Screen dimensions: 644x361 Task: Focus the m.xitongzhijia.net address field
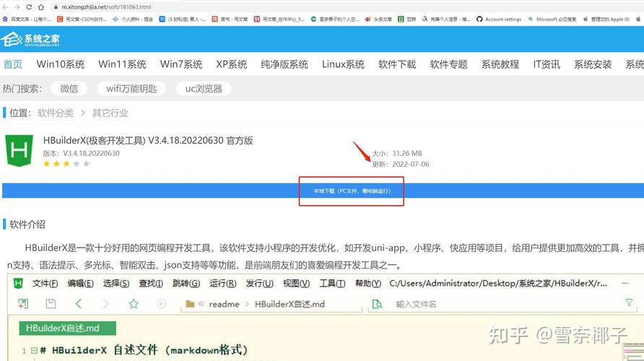(106, 7)
